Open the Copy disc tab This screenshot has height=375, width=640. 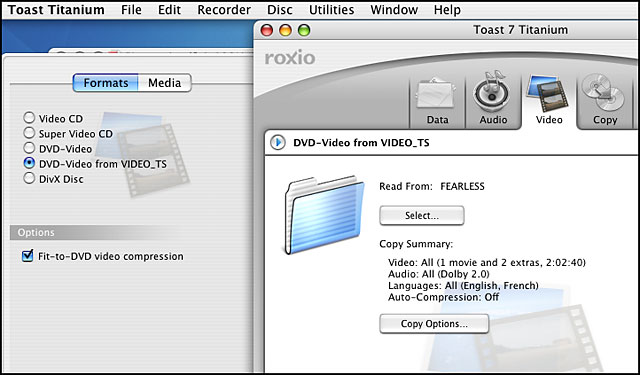(x=604, y=100)
